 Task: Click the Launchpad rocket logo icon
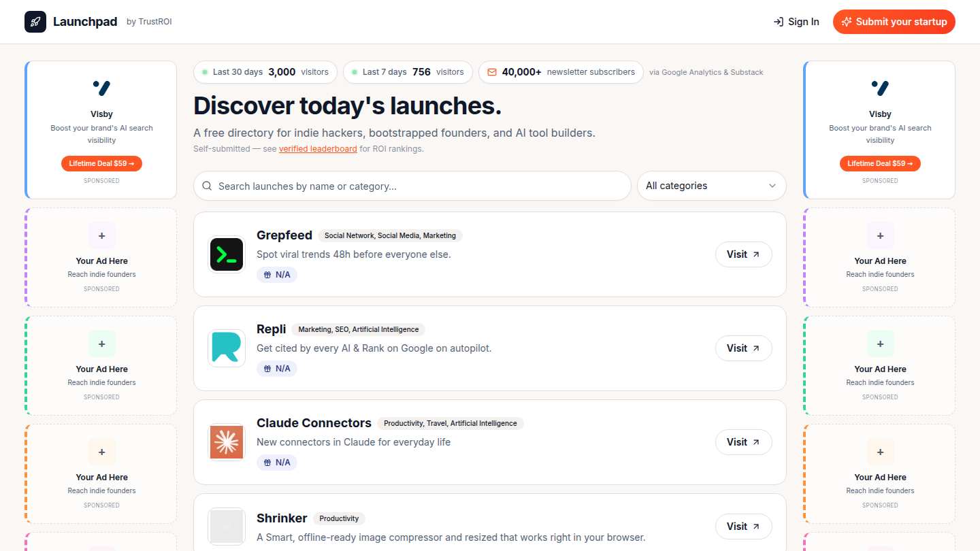[x=35, y=22]
